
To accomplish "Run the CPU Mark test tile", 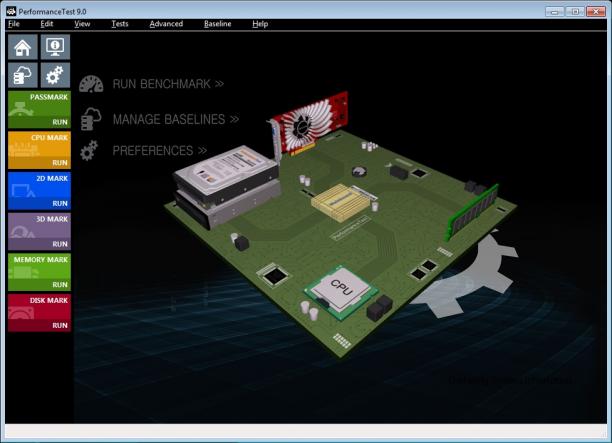I will [39, 150].
